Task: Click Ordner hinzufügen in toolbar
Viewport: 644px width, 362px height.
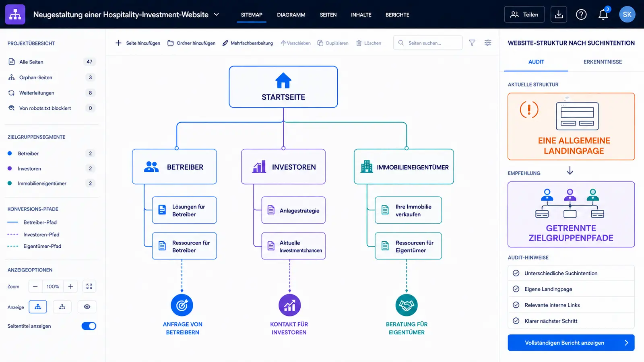Action: (191, 43)
